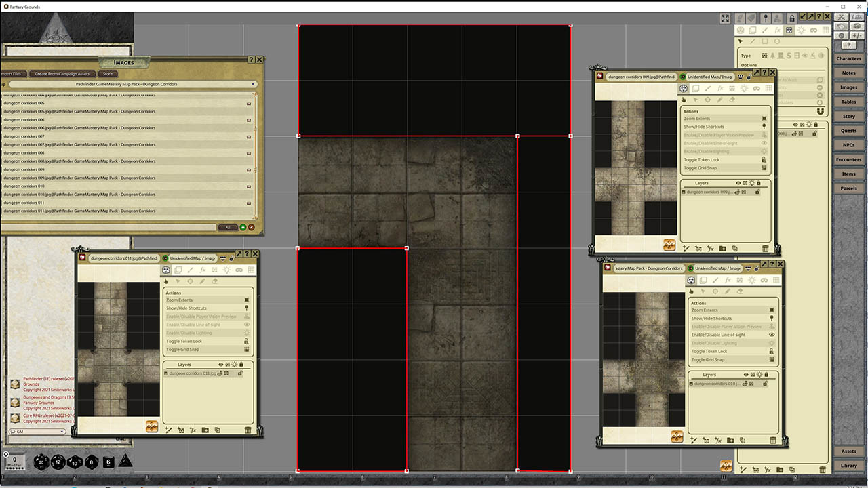Click the trash icon to delete a layer
This screenshot has width=868, height=488.
pos(248,430)
